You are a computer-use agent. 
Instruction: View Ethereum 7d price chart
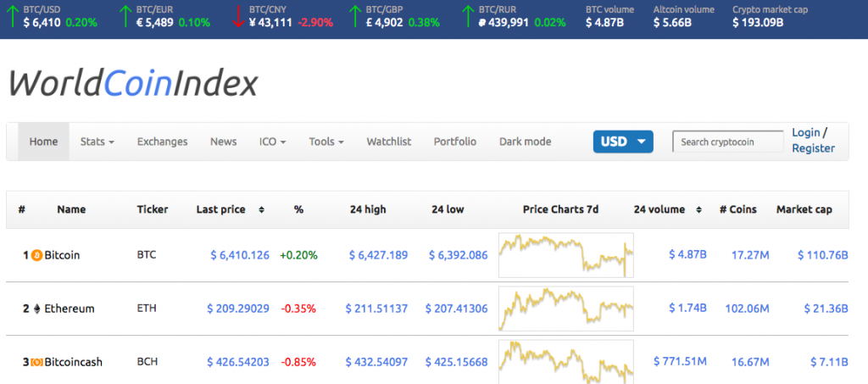[x=565, y=309]
